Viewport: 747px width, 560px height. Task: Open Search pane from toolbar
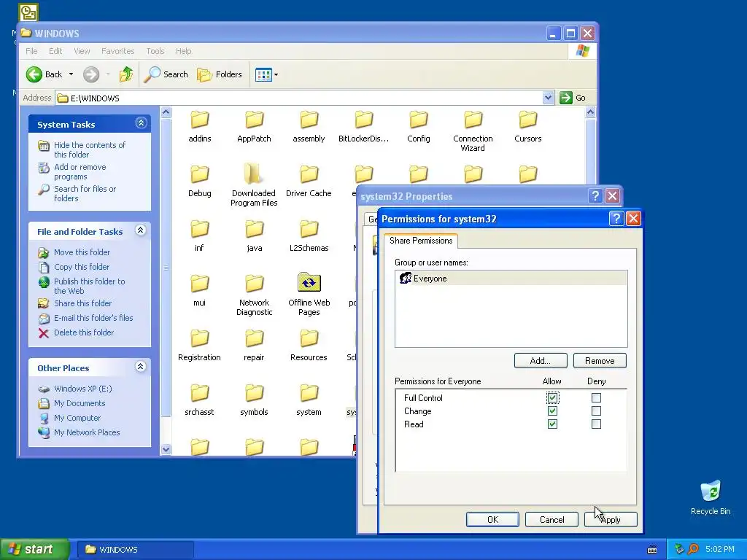tap(166, 74)
